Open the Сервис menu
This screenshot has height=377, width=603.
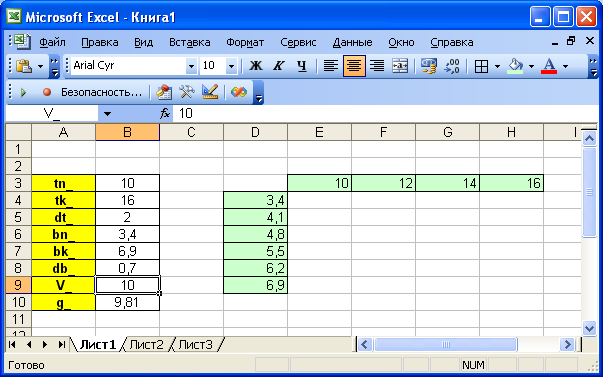(298, 42)
